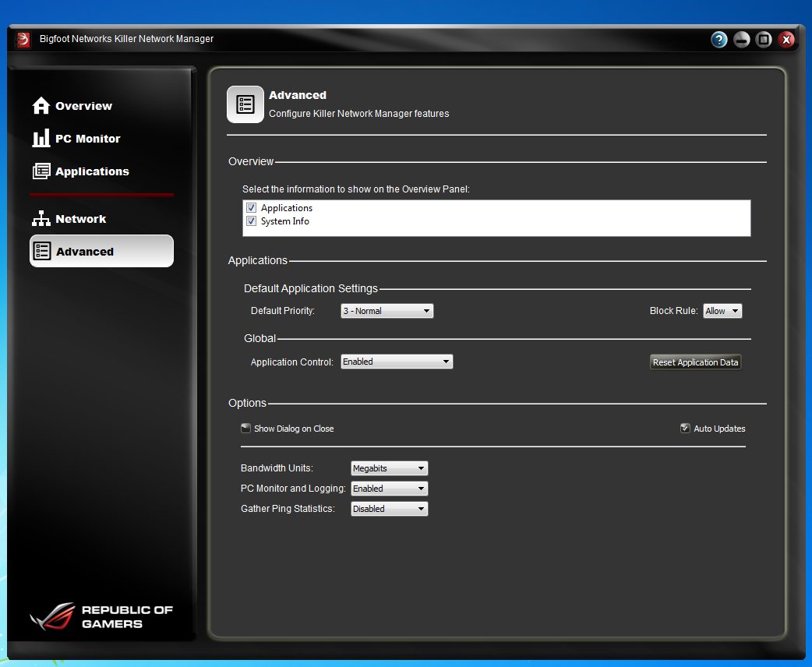Click the Republic of Gamers logo
Viewport: 812px width, 667px height.
click(x=101, y=616)
